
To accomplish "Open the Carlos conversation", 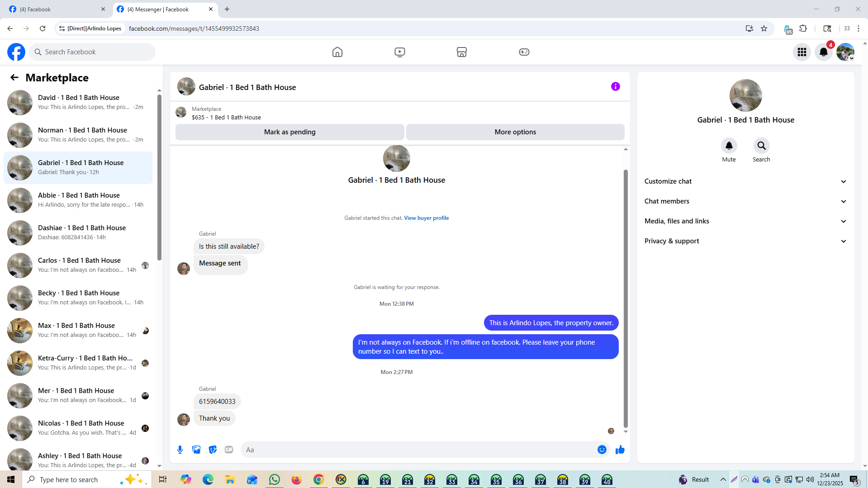I will pyautogui.click(x=78, y=265).
